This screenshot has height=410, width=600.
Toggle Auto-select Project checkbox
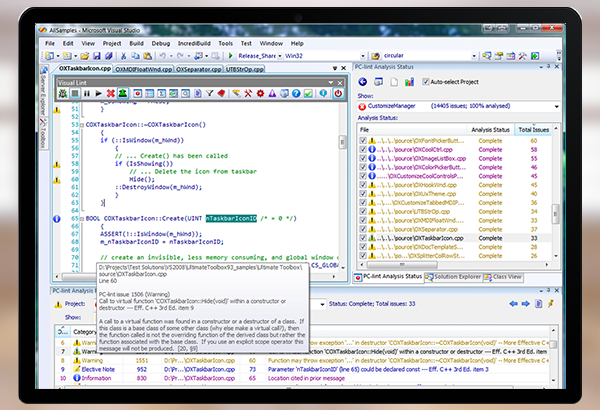pyautogui.click(x=425, y=82)
